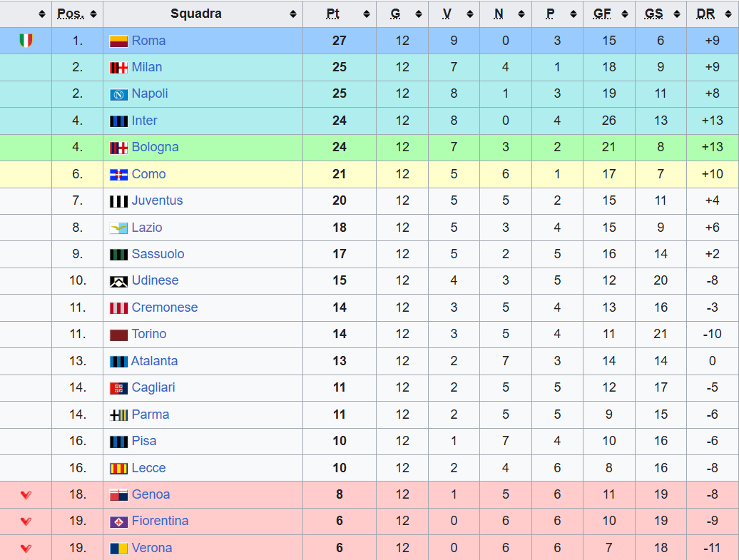739x560 pixels.
Task: Click the Inter striped flag icon
Action: point(118,121)
